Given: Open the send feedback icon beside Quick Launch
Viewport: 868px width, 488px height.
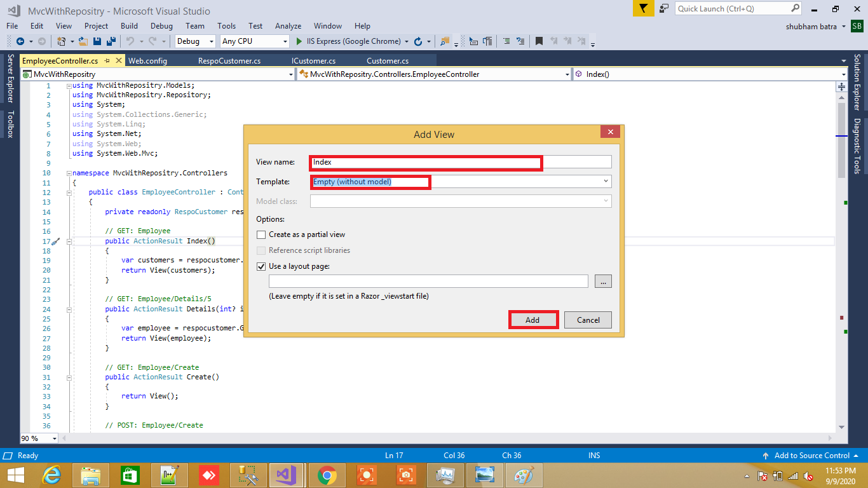Looking at the screenshot, I should (x=664, y=8).
